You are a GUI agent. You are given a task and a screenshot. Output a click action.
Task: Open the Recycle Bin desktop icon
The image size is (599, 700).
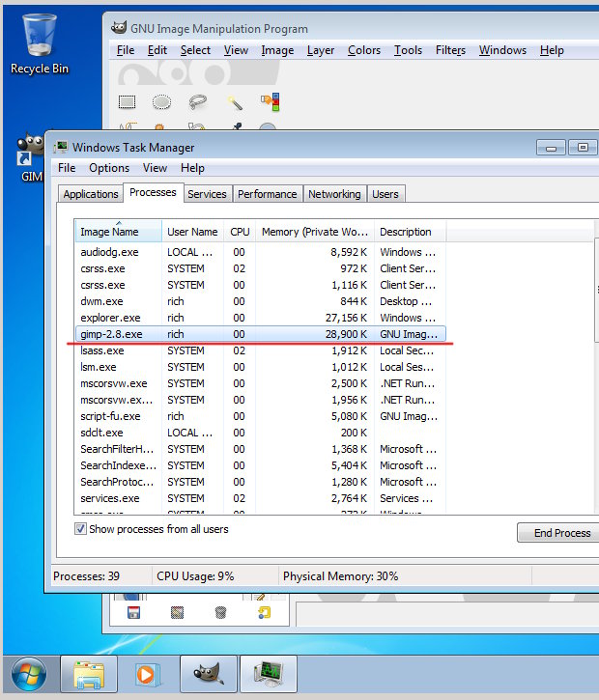[40, 43]
